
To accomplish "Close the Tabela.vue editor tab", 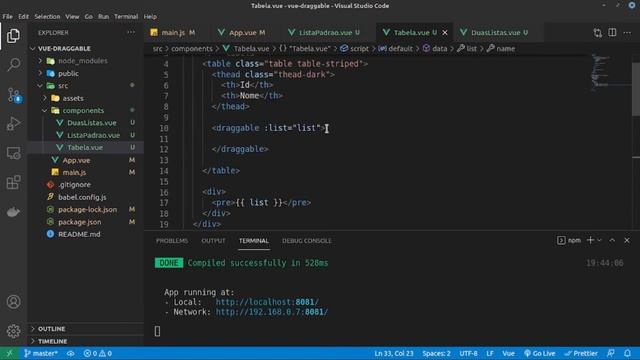I will point(445,32).
